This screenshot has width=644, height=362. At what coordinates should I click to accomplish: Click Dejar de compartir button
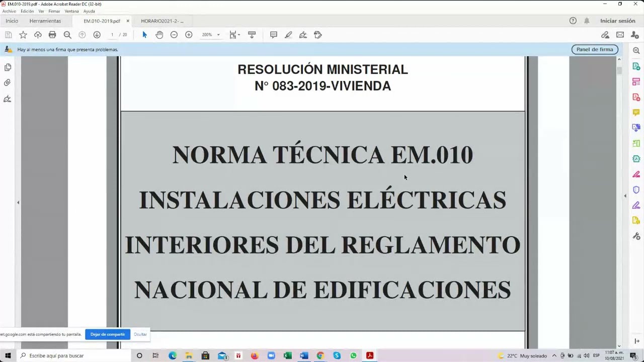pos(108,334)
